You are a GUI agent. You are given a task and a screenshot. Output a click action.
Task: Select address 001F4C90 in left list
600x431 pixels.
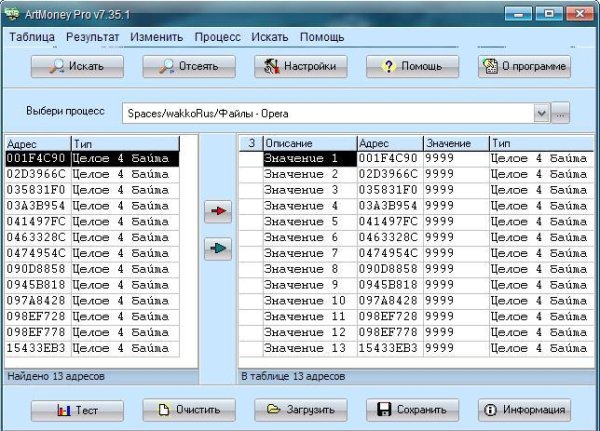(36, 158)
